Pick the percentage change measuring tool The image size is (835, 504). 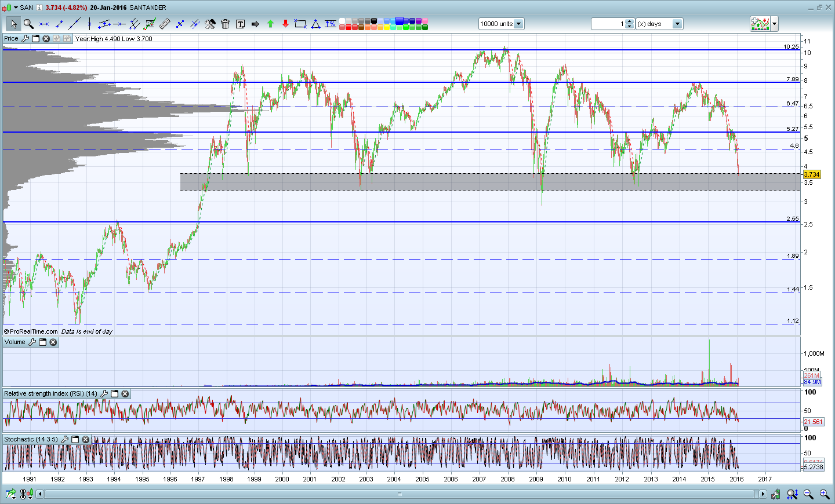(x=331, y=24)
